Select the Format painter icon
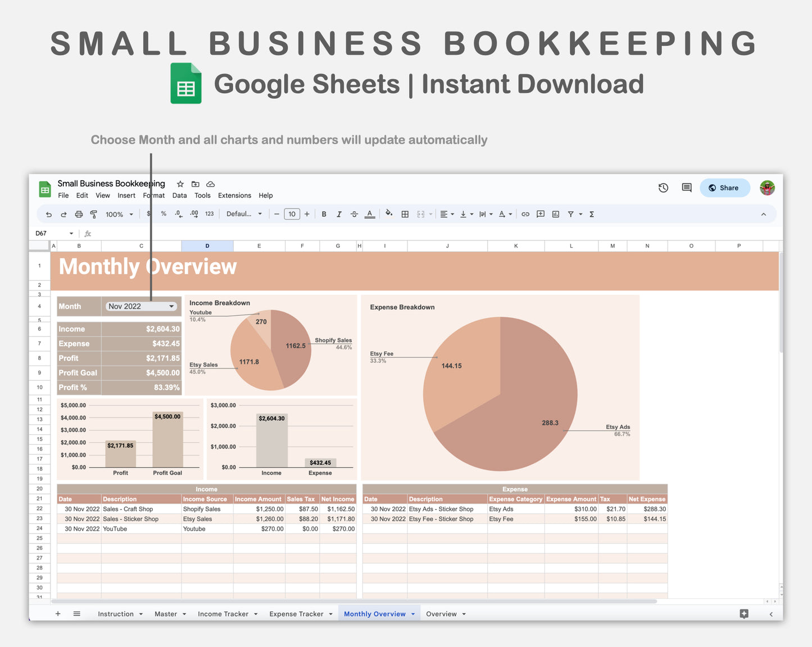Viewport: 812px width, 647px height. click(x=93, y=214)
